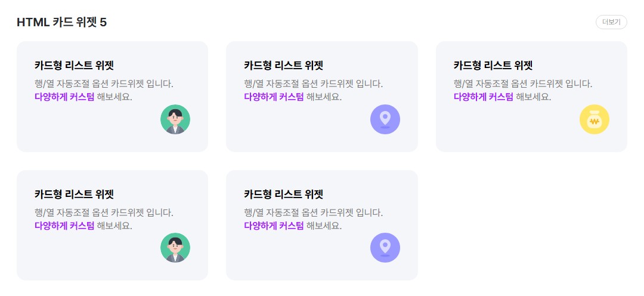Click the 행/열 자동조절 description in the bottom-middle card
The height and width of the screenshot is (296, 644).
tap(314, 212)
